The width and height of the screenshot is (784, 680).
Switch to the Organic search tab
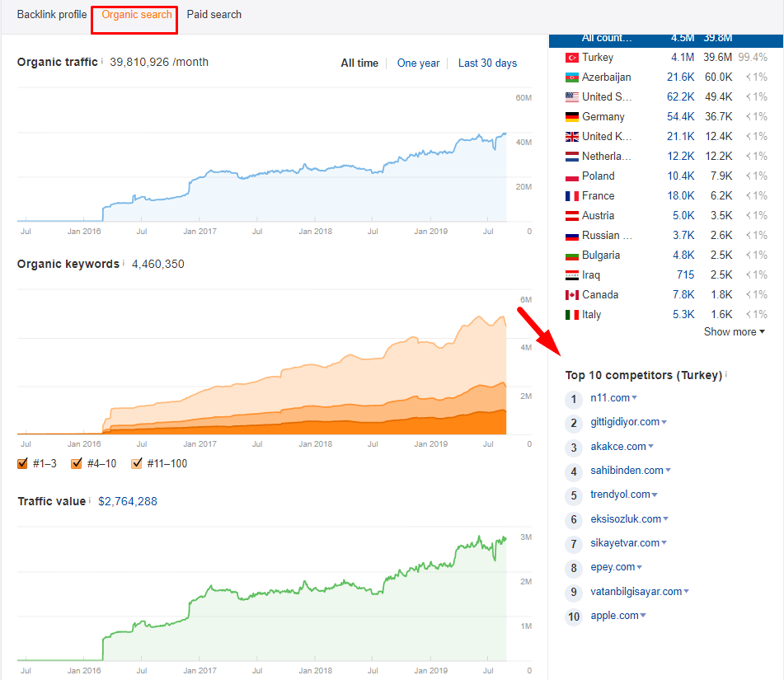tap(137, 15)
